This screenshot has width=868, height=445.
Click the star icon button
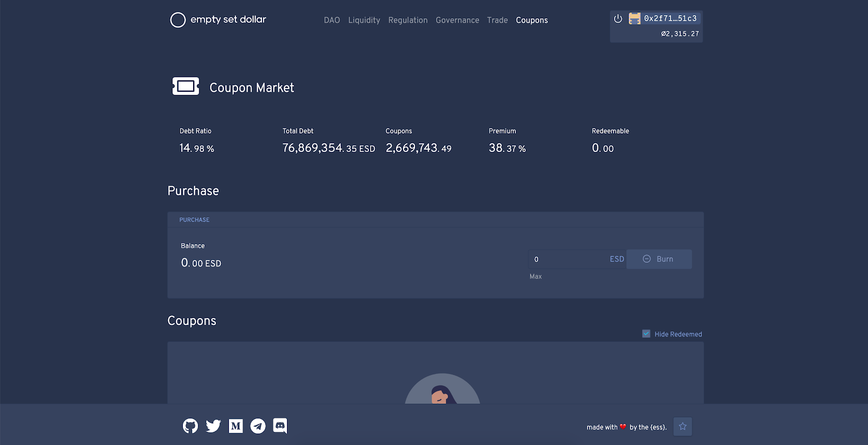pyautogui.click(x=682, y=427)
